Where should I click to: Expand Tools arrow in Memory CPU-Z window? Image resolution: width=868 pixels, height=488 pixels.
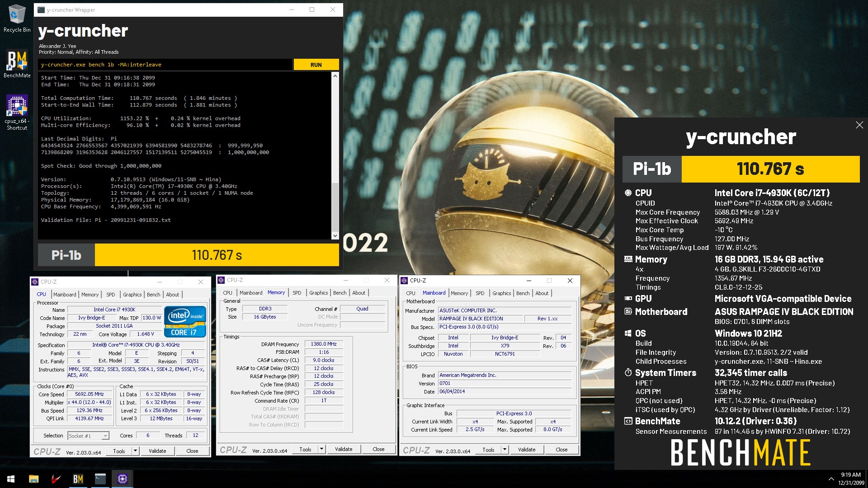pos(321,449)
